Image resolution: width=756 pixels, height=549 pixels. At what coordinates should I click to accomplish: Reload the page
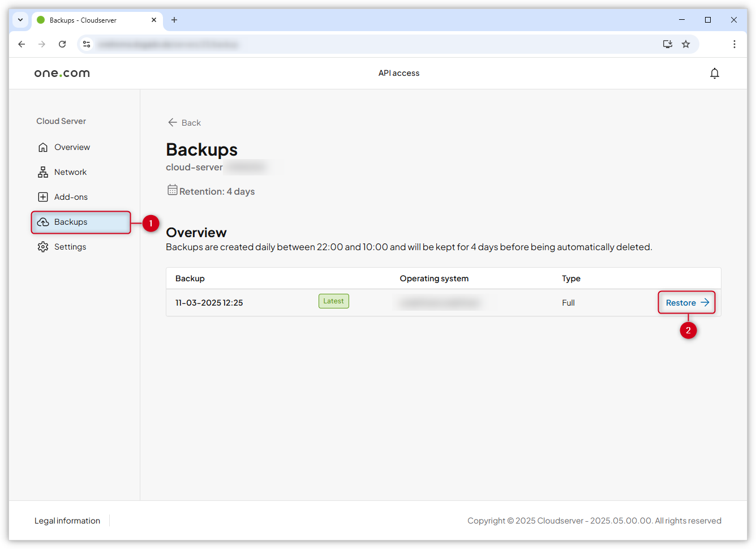62,44
